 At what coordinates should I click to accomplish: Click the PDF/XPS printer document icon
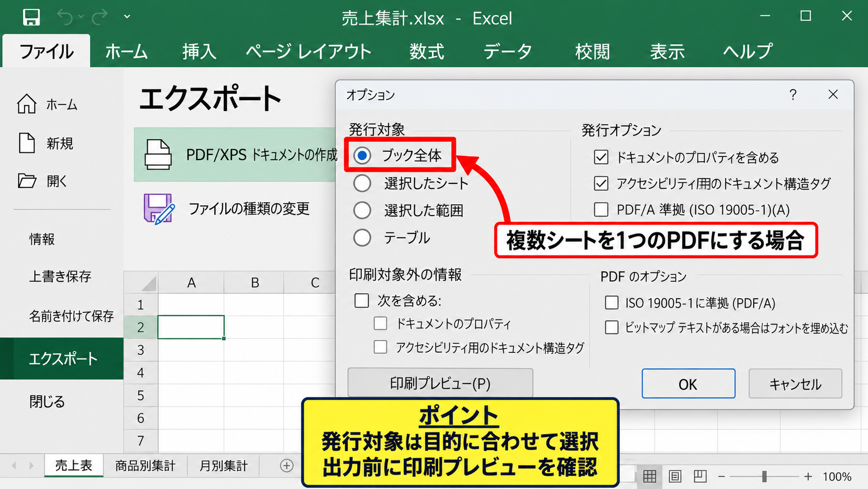[158, 154]
